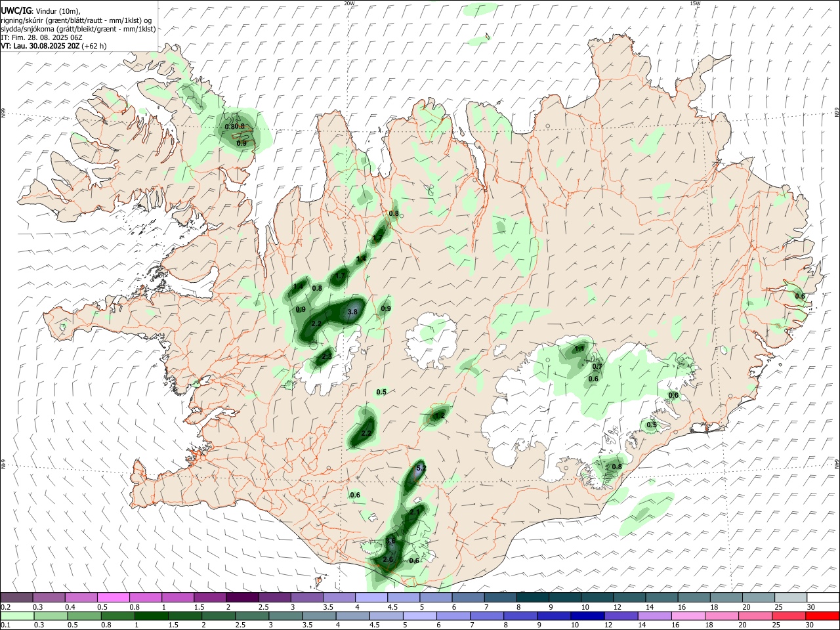Pick the teal snow swatch 12–14
Image resolution: width=840 pixels, height=630 pixels.
click(x=629, y=597)
